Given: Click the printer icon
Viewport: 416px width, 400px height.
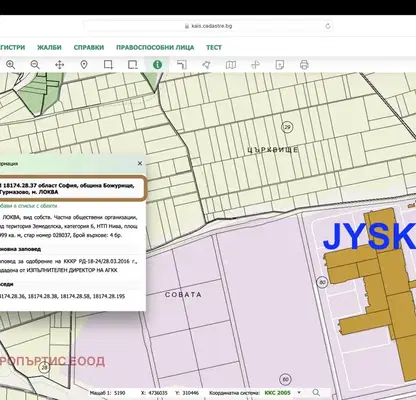Looking at the screenshot, I should click(304, 65).
